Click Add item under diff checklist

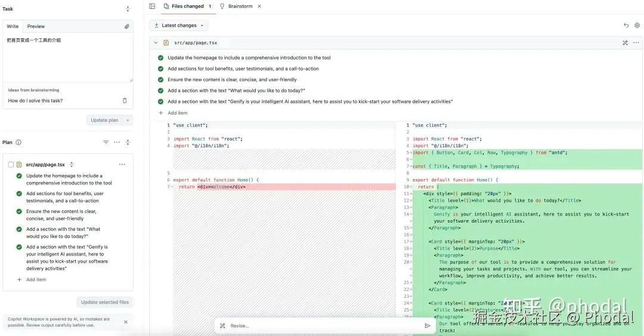pyautogui.click(x=178, y=113)
